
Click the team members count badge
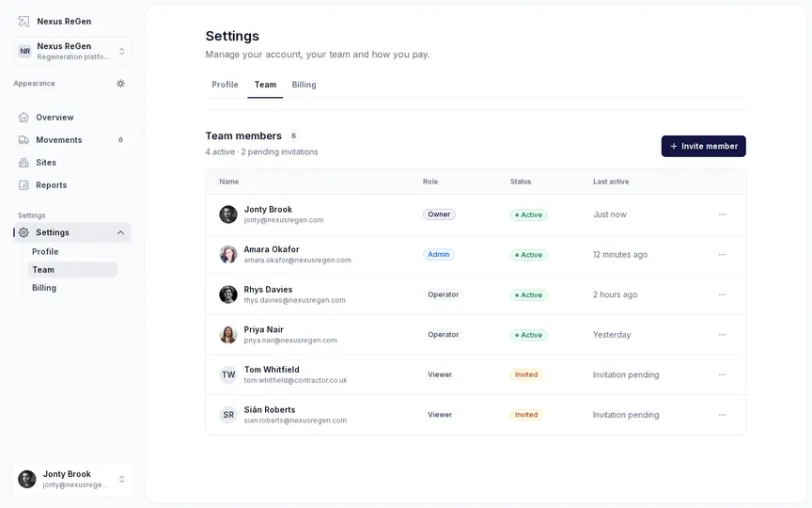(x=293, y=135)
